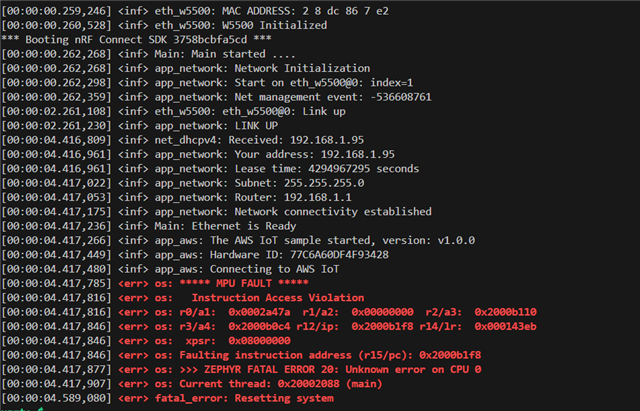Image resolution: width=640 pixels, height=411 pixels.
Task: Click the Resetting system fatal_error line
Action: tap(167, 398)
